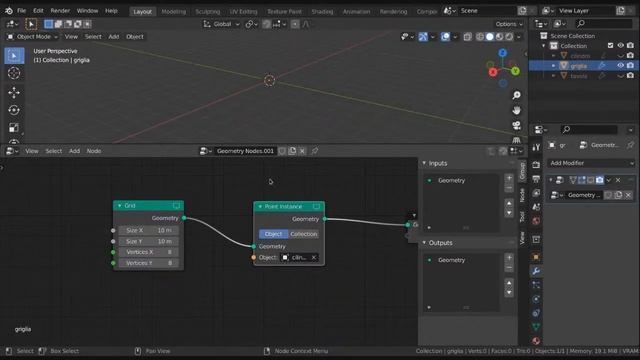Collapse the Inputs panel
The image size is (640, 360).
tap(424, 163)
